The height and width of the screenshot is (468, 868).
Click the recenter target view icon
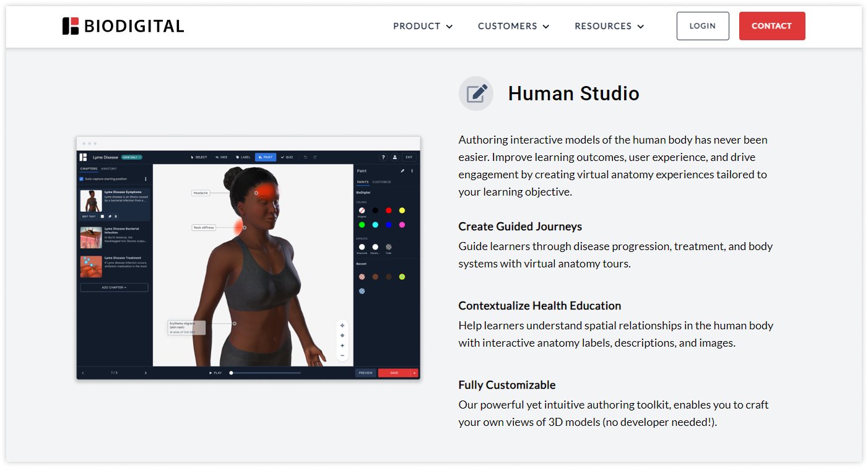coord(342,336)
